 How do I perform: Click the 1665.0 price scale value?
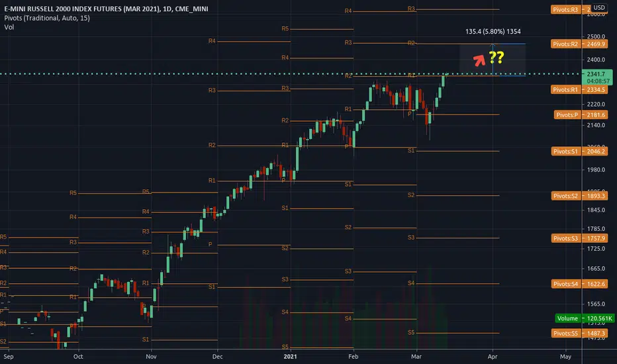(596, 269)
